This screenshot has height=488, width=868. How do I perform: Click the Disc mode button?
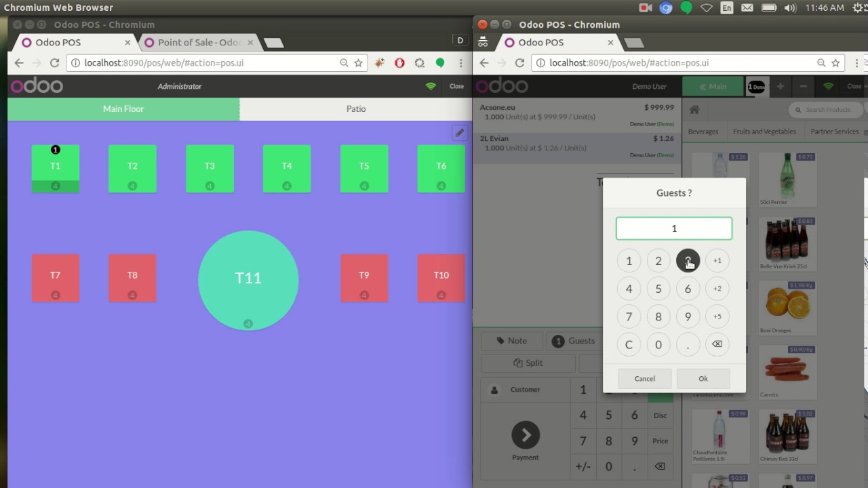tap(660, 415)
